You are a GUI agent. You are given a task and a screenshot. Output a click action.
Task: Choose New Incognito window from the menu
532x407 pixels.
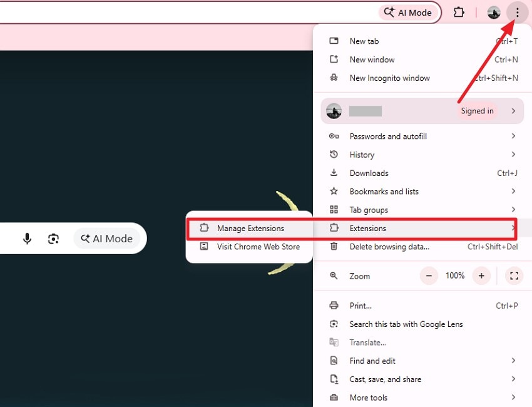(389, 78)
